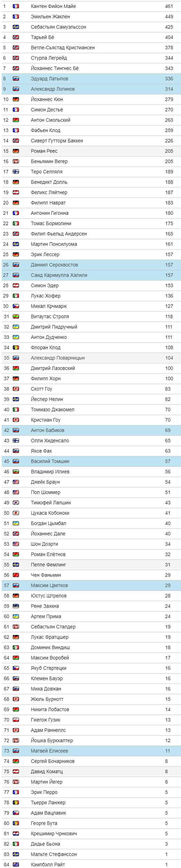Click Максим Цветков's highlighted row
The image size is (181, 868).
tap(91, 585)
